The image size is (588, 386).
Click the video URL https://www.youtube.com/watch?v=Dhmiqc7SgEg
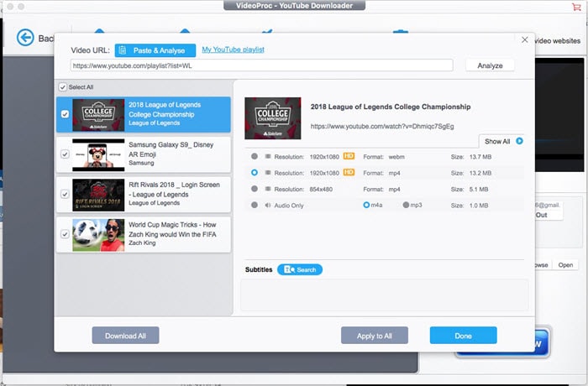tap(382, 127)
